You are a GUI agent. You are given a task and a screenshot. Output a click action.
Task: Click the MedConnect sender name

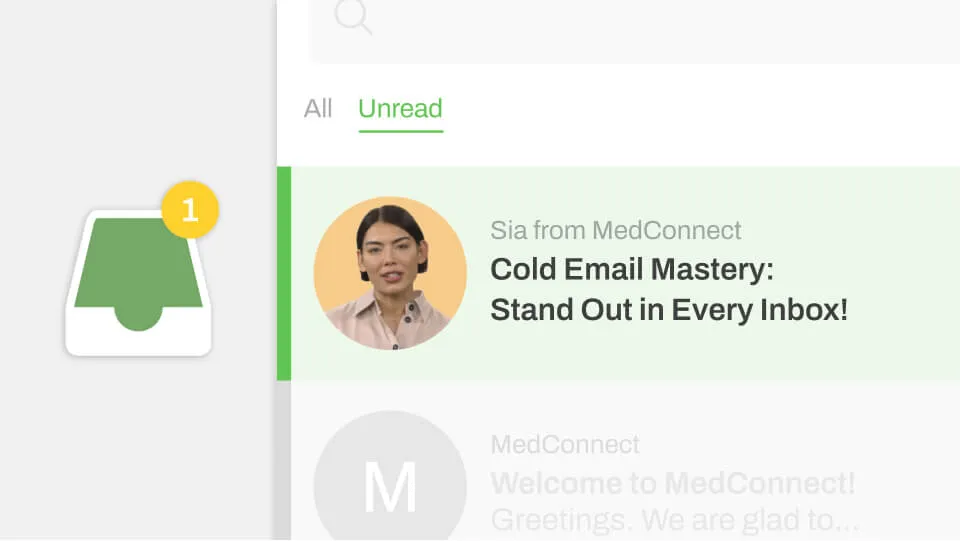[x=565, y=445]
